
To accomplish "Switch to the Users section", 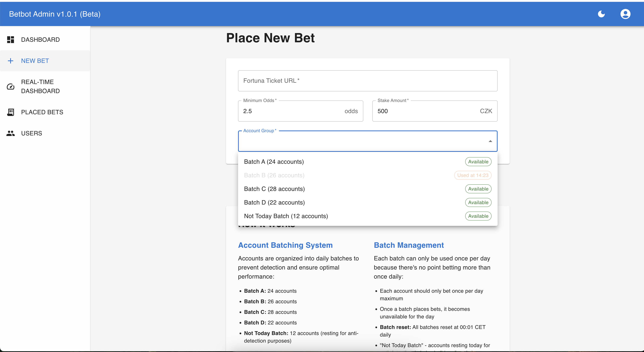I will pos(32,133).
